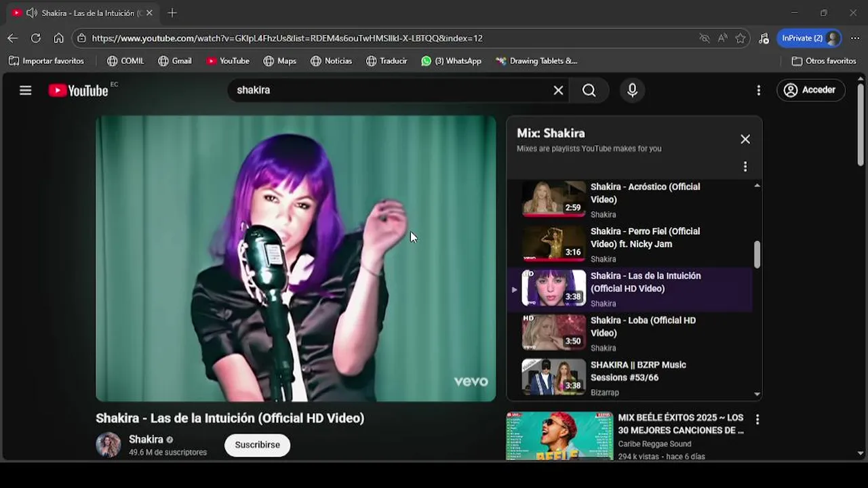The width and height of the screenshot is (868, 488).
Task: Reload the page with the refresh icon
Action: [x=36, y=38]
